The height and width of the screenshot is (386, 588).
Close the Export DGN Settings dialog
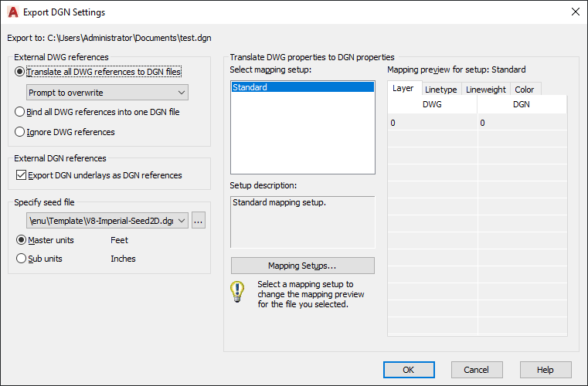[575, 12]
